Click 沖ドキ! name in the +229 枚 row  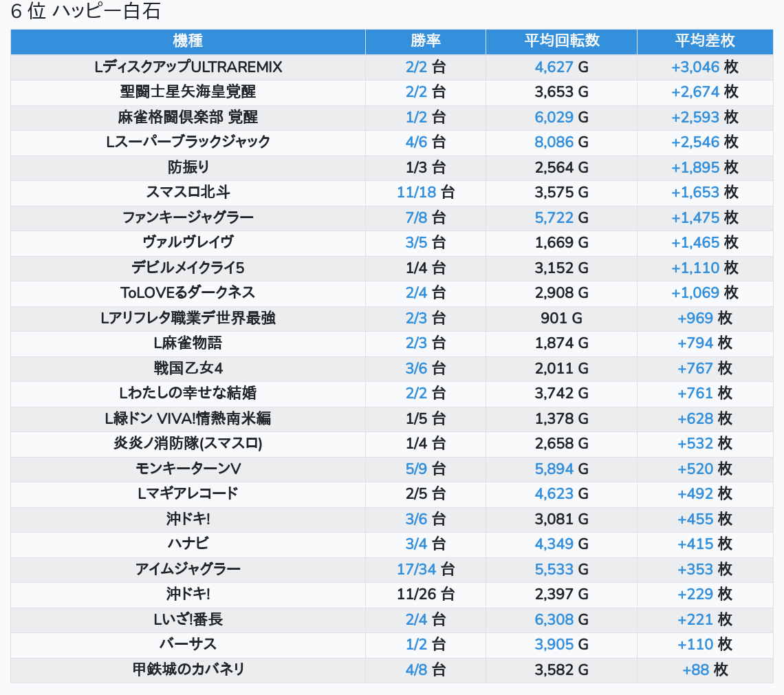tap(188, 595)
